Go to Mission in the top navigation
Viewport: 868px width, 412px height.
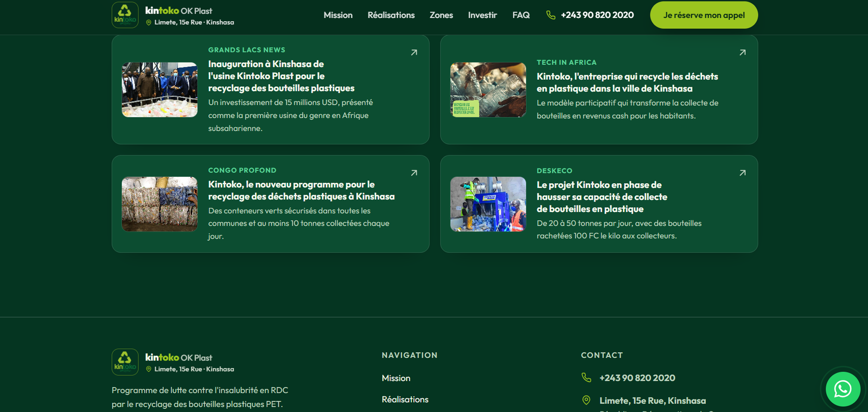338,15
